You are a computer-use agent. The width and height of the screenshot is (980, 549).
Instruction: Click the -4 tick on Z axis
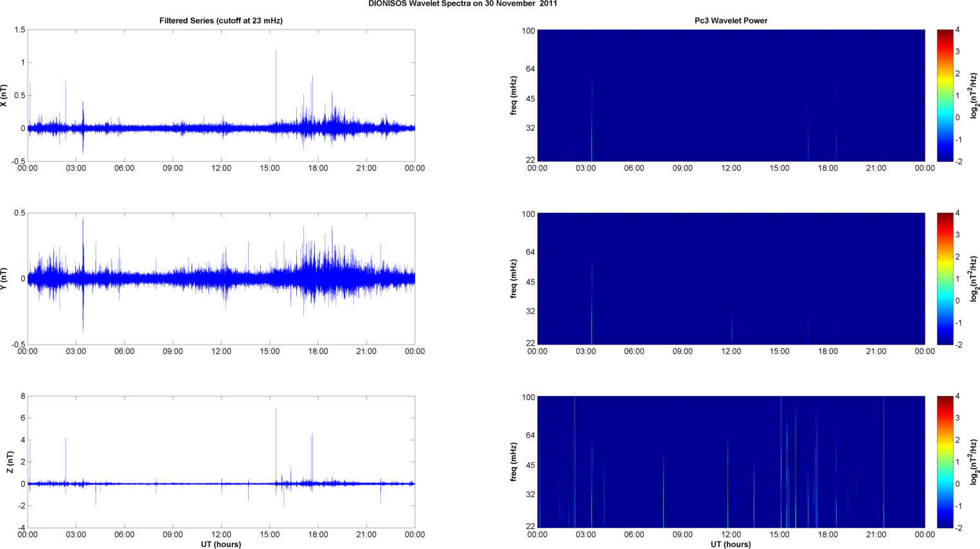pyautogui.click(x=21, y=528)
